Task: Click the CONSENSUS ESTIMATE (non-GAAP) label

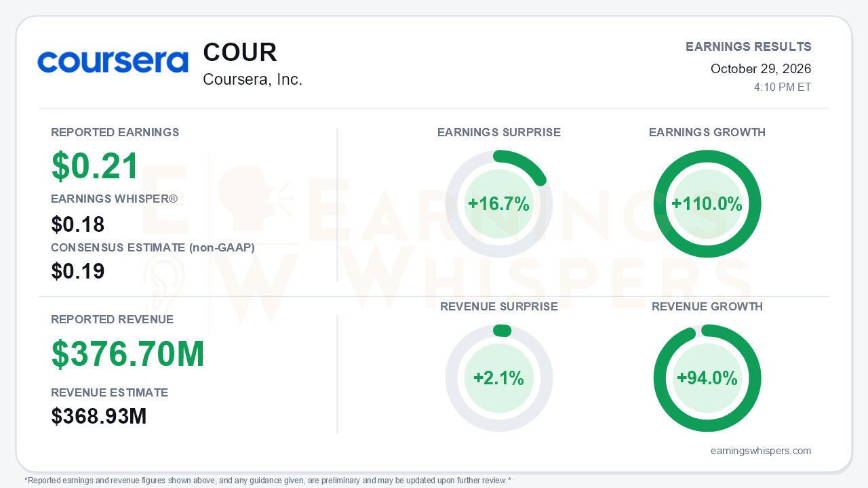Action: [x=153, y=247]
